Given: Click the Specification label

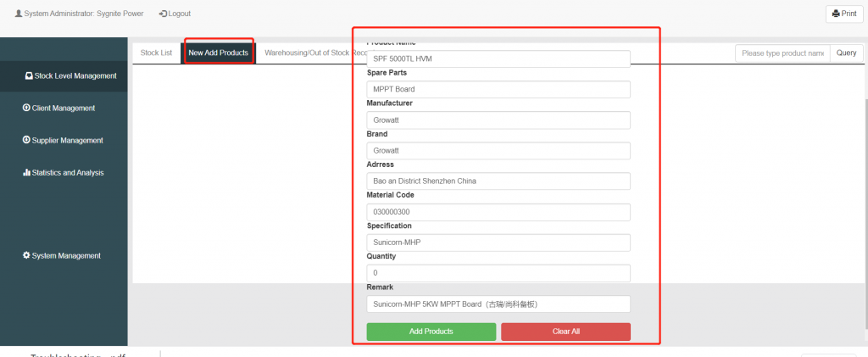Looking at the screenshot, I should click(389, 226).
